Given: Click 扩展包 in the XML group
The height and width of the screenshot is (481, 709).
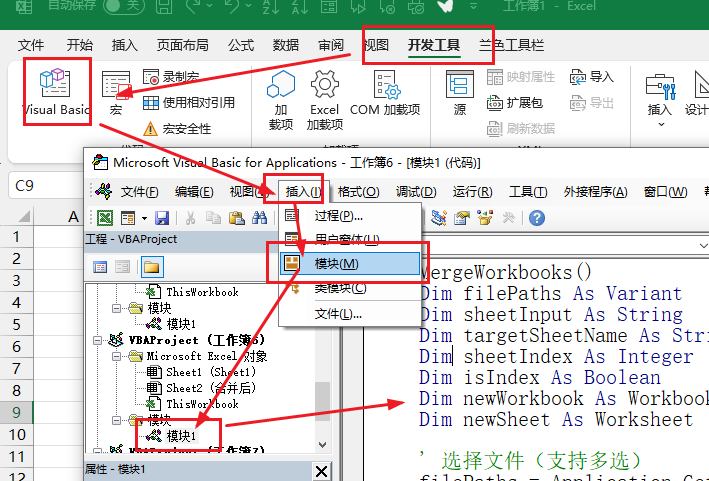Looking at the screenshot, I should pos(515,103).
